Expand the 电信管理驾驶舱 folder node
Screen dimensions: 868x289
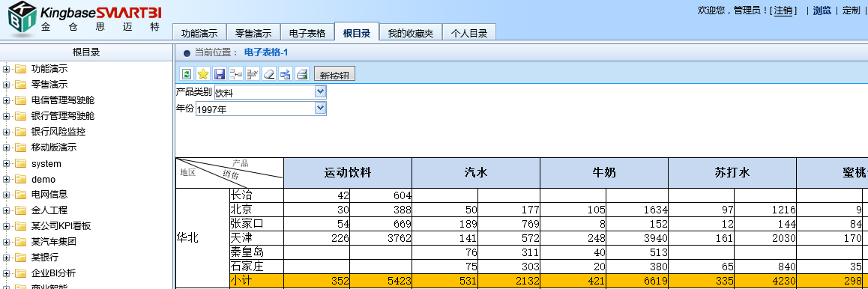click(7, 100)
